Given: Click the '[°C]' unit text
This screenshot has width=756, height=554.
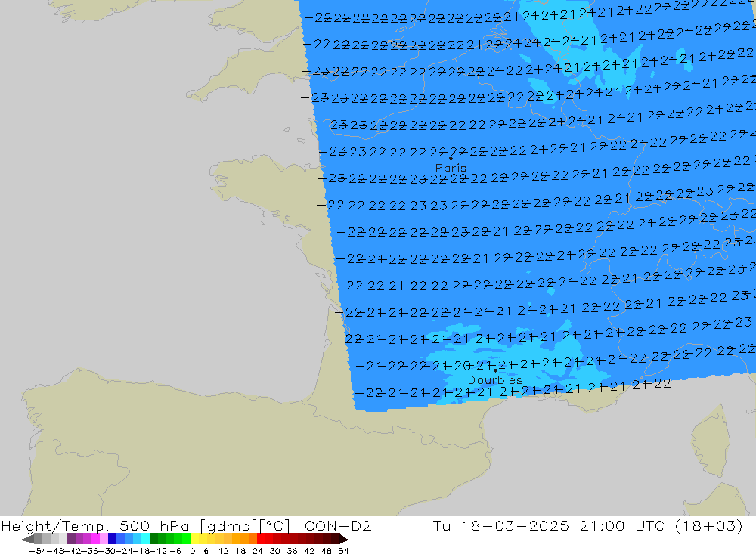Looking at the screenshot, I should (x=275, y=525).
